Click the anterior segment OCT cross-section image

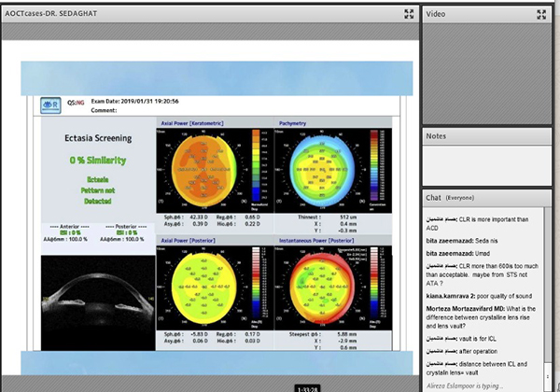98,302
